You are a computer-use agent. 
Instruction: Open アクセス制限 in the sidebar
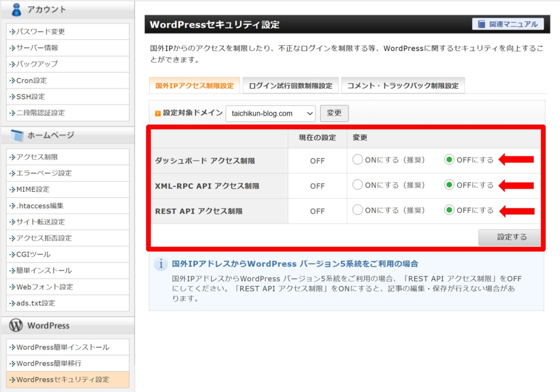click(68, 157)
